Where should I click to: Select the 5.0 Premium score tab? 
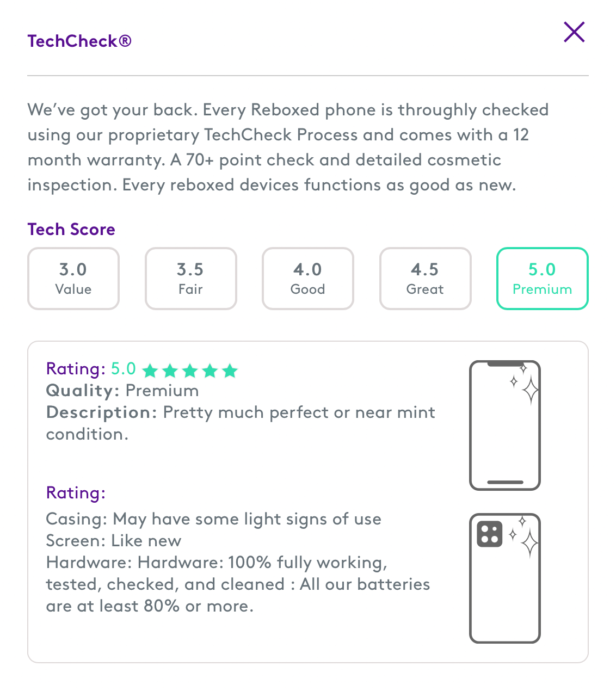click(542, 279)
